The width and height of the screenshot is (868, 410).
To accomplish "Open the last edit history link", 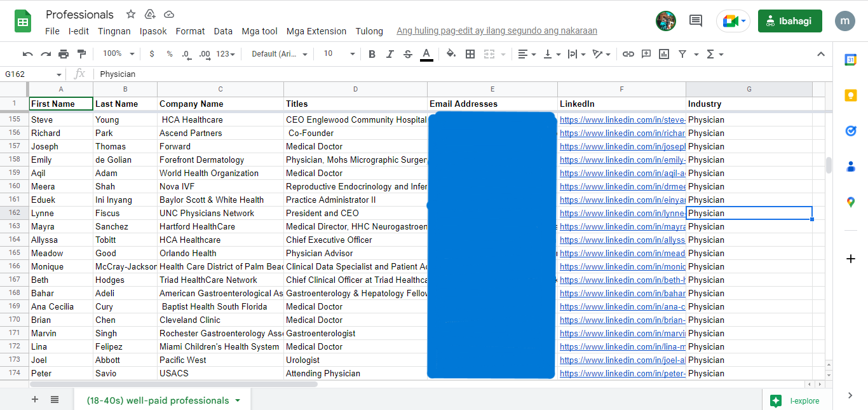I will point(497,31).
